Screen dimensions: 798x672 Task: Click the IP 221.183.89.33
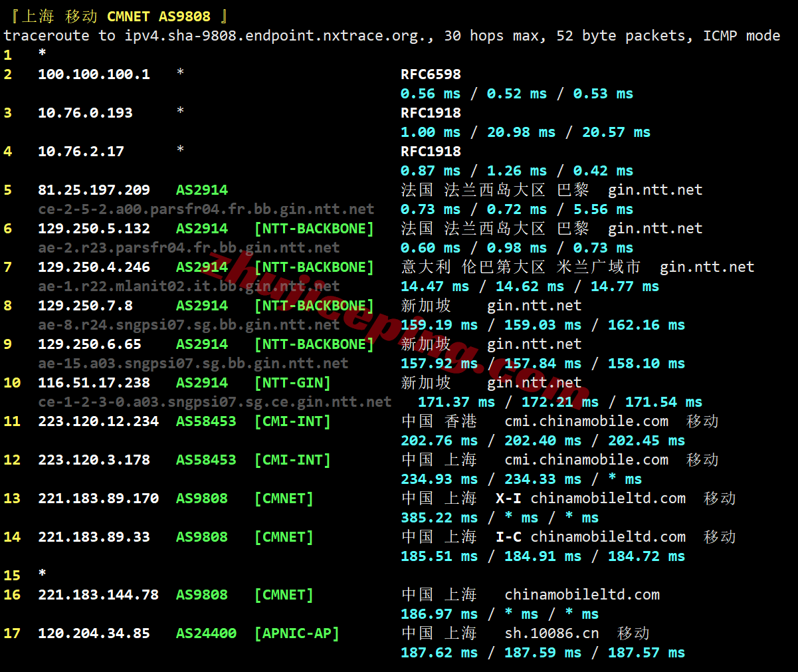[94, 537]
